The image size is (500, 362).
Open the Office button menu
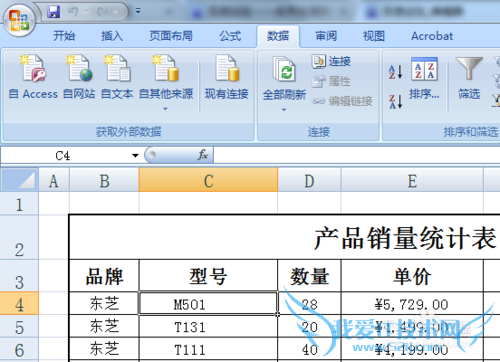tap(19, 20)
